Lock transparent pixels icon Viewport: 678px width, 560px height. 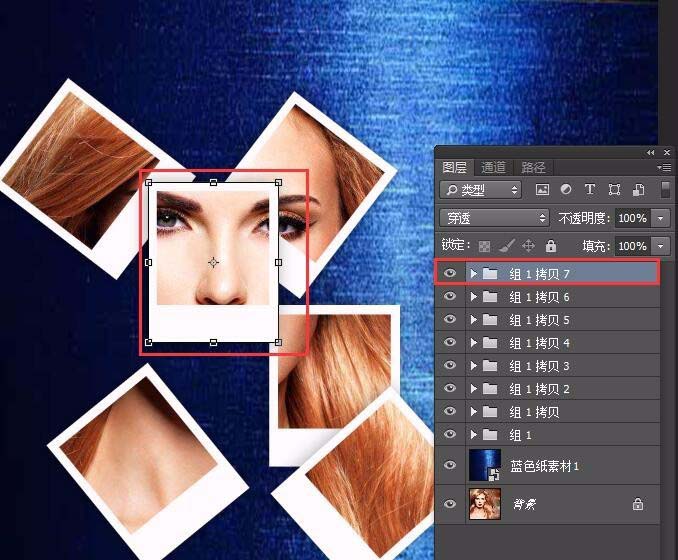484,246
